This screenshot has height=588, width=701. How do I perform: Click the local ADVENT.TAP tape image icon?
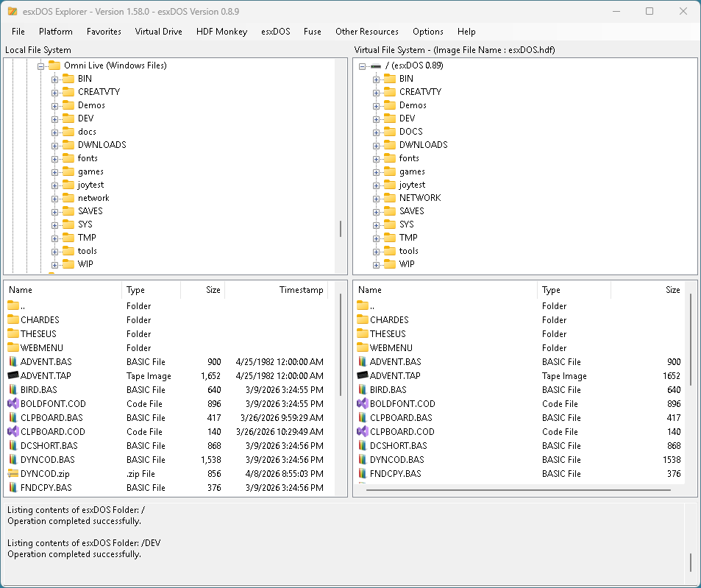(x=13, y=375)
